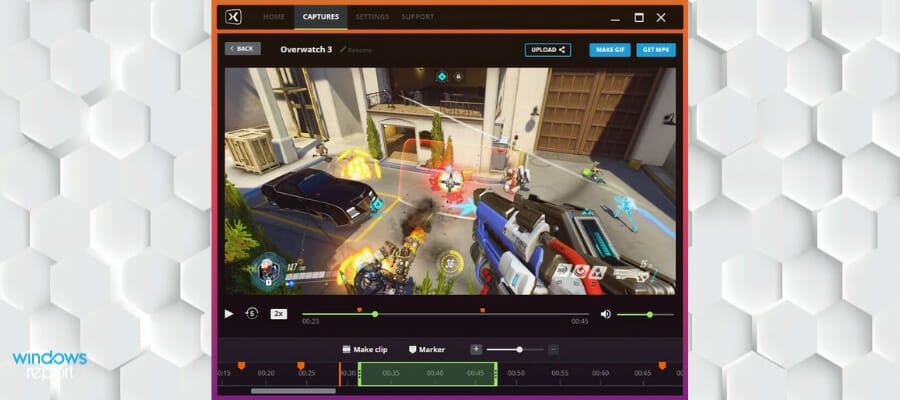Image resolution: width=900 pixels, height=400 pixels.
Task: Click 00:55 on the timeline ruler
Action: (x=560, y=373)
